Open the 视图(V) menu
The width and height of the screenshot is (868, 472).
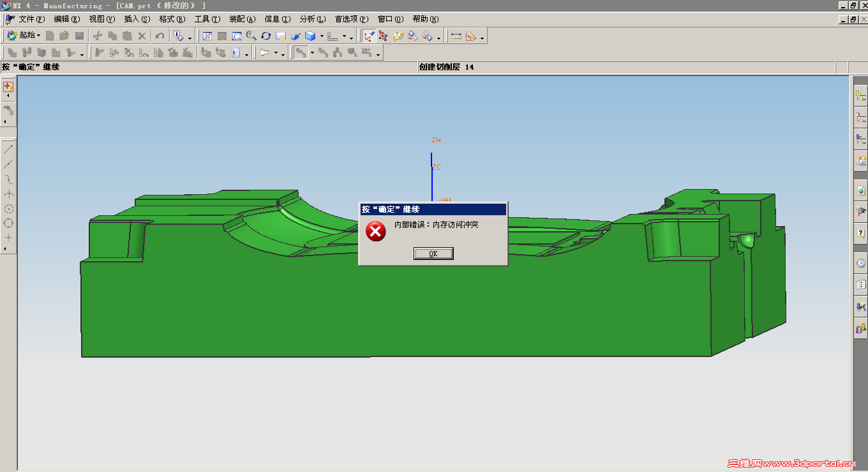pos(102,19)
